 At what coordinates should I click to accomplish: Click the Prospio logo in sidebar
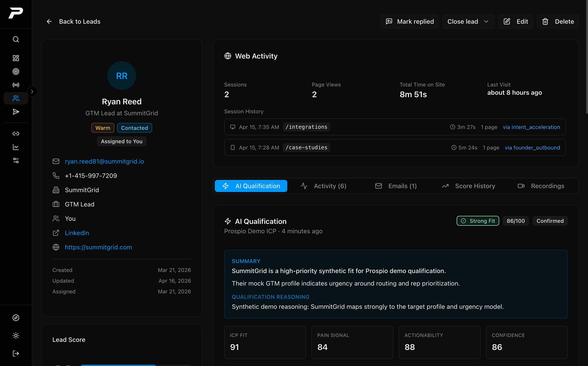(16, 13)
